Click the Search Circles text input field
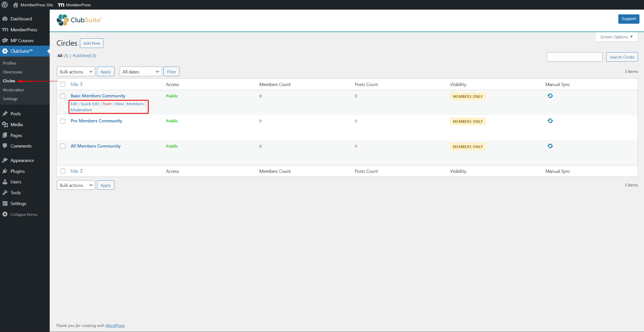Image resolution: width=644 pixels, height=332 pixels. (574, 57)
